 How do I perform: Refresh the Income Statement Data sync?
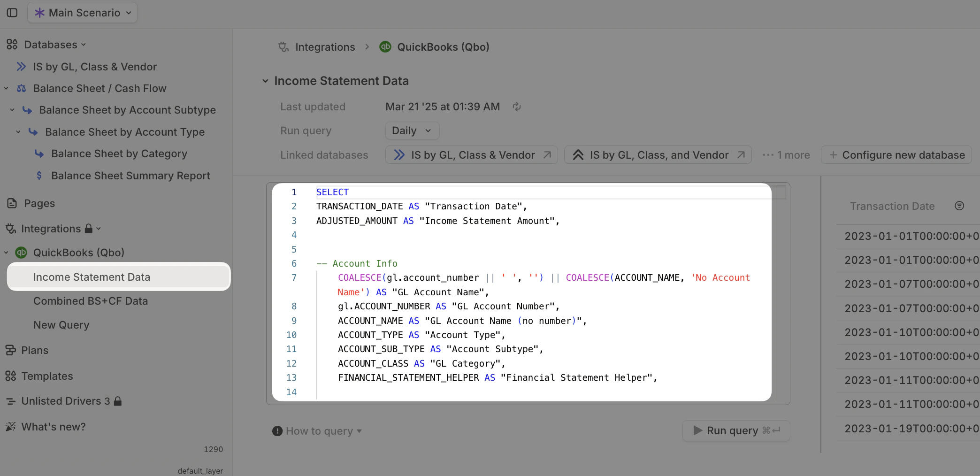tap(517, 107)
